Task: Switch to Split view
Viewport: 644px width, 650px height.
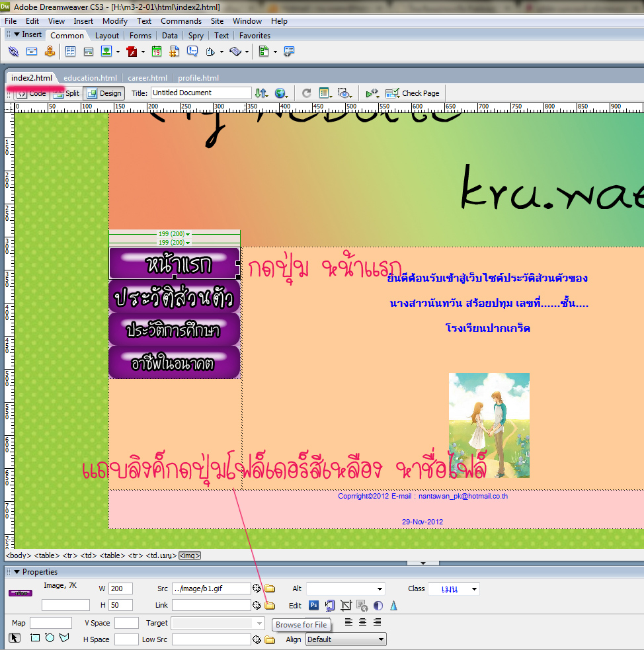Action: click(66, 93)
